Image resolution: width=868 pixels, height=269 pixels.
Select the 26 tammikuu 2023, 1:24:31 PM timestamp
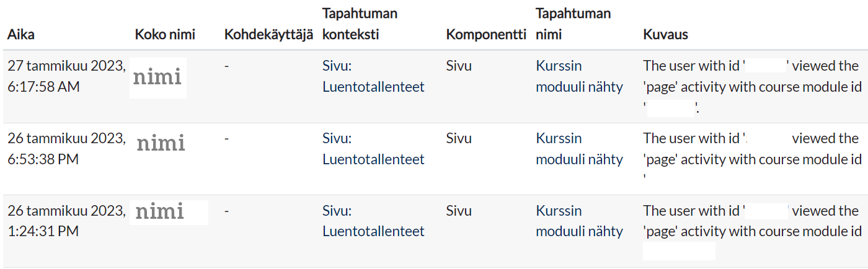[x=67, y=221]
